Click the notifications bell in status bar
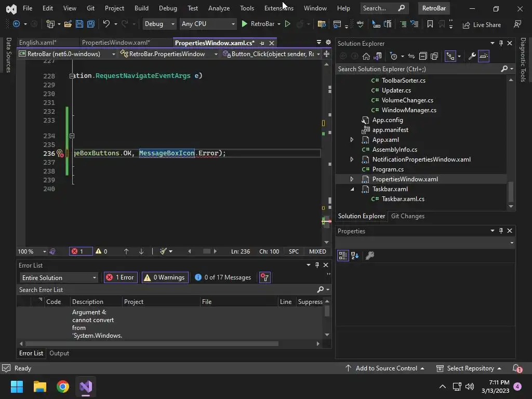 pos(516,368)
